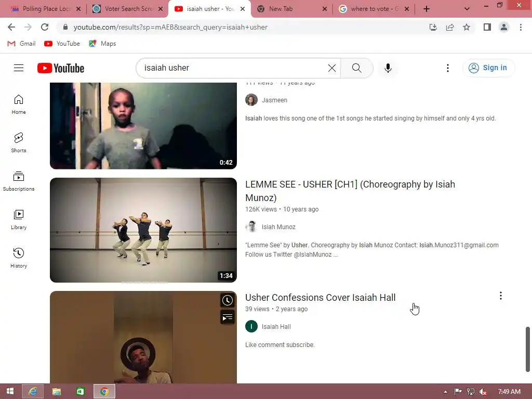Open Jasmeen channel link
This screenshot has height=399, width=532.
pyautogui.click(x=274, y=100)
